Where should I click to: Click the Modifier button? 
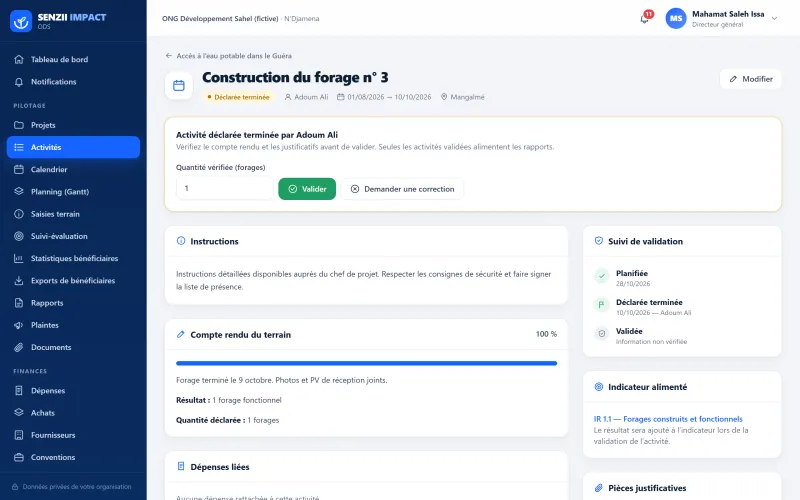tap(751, 79)
